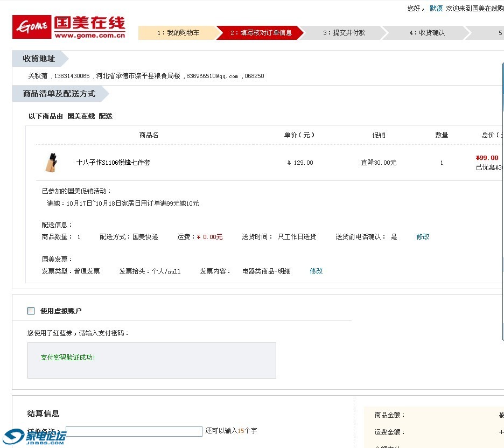Screen dimensions: 504x448
Task: Select step 2: 填写核对订单信息
Action: click(261, 33)
